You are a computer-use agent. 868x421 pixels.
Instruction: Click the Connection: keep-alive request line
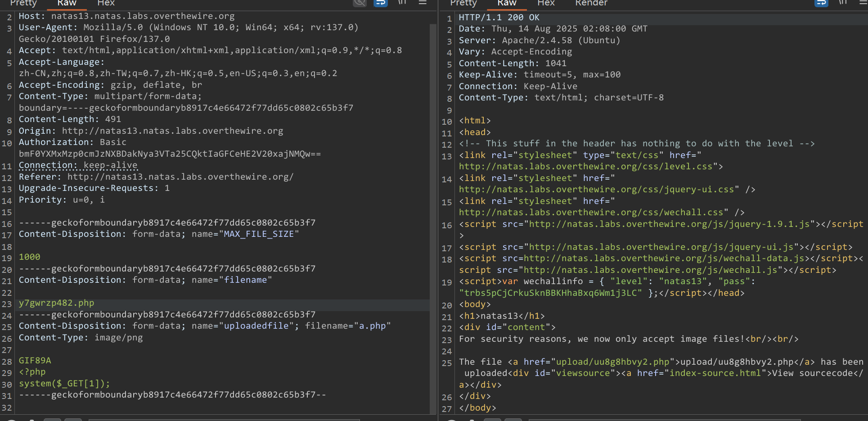tap(78, 165)
